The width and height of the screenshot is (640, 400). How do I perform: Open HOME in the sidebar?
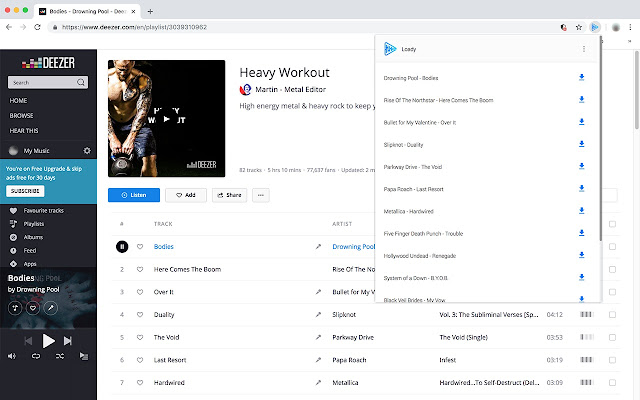[18, 100]
